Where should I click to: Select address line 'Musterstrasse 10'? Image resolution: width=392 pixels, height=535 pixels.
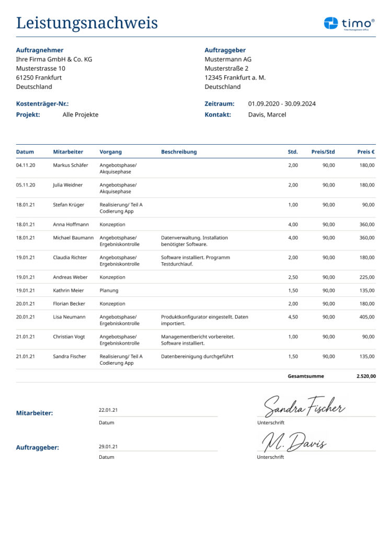[x=40, y=68]
